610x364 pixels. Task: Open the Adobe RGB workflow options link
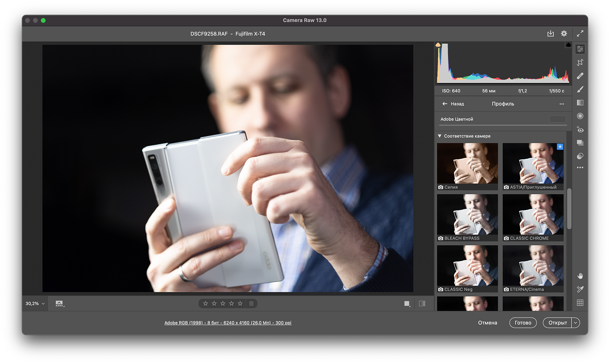[228, 323]
